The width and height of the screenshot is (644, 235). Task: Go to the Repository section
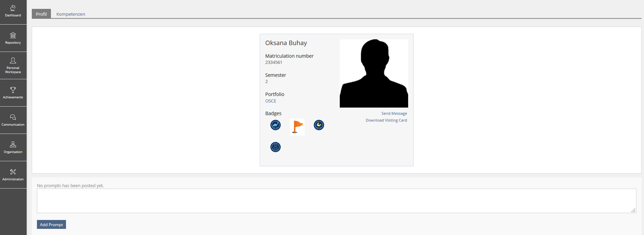[x=13, y=38]
